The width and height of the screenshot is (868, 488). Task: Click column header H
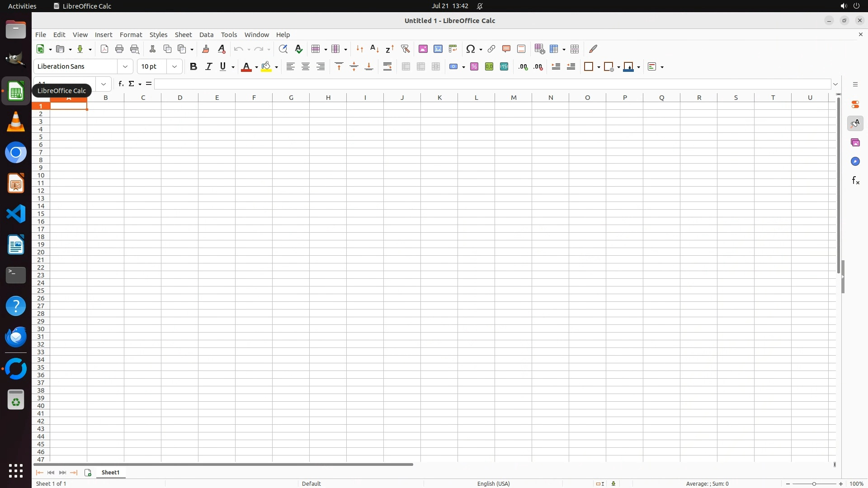coord(328,98)
